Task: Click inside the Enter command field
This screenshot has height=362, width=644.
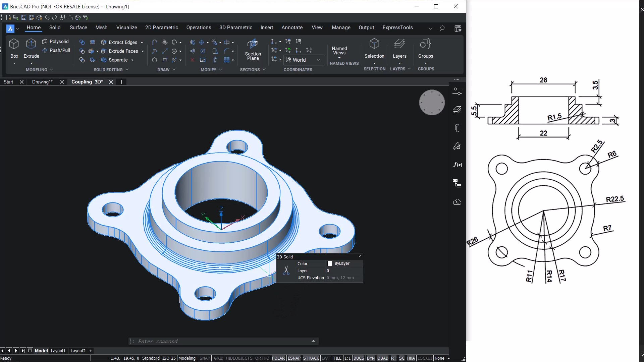Action: (x=221, y=341)
